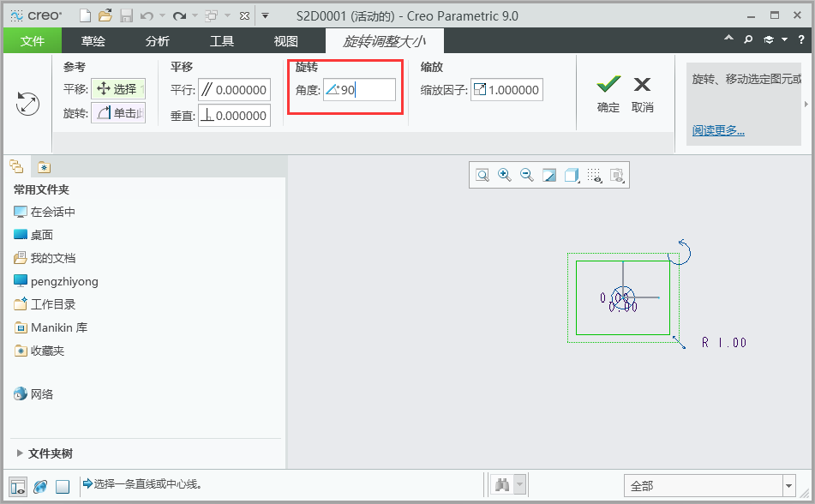
Task: Click the 旋转 reference 单击此 collector
Action: [118, 113]
